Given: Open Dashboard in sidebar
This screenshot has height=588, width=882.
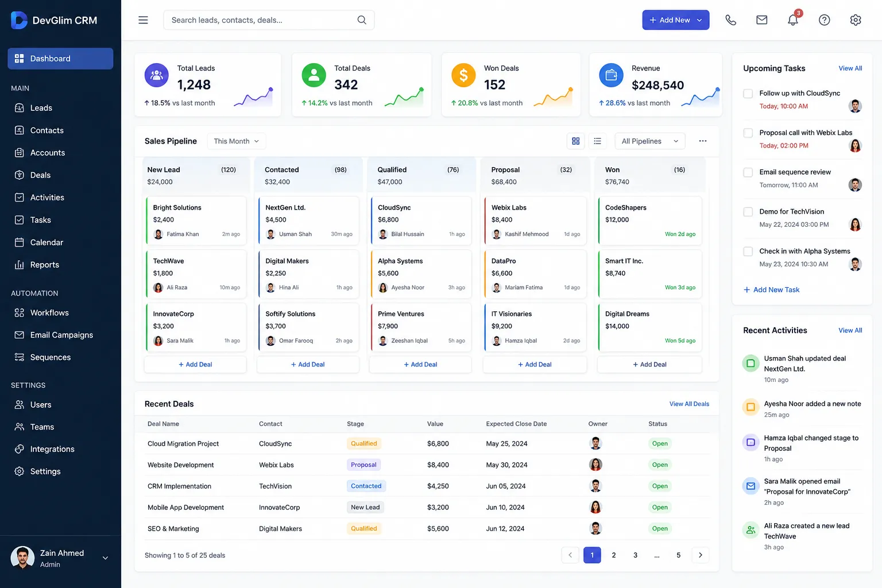Looking at the screenshot, I should tap(60, 59).
